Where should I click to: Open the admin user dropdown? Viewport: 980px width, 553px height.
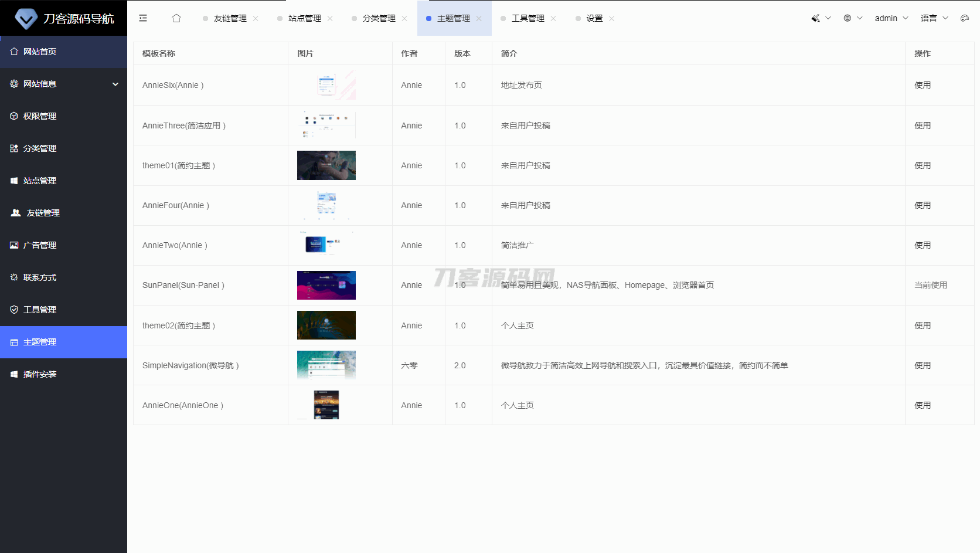(x=891, y=18)
